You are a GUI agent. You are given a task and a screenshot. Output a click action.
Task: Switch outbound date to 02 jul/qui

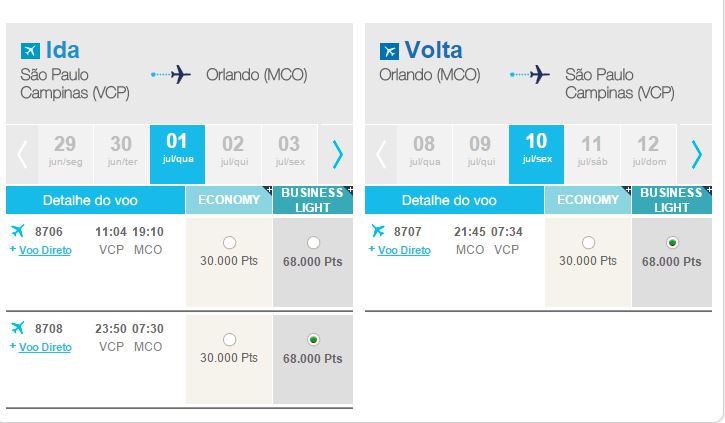pyautogui.click(x=233, y=151)
